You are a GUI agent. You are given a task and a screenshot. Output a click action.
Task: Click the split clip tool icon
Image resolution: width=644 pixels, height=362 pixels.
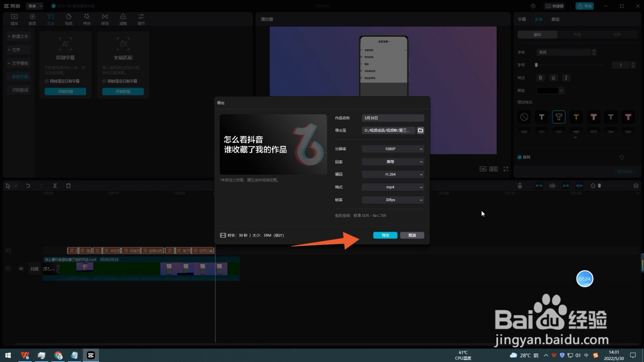click(x=55, y=186)
